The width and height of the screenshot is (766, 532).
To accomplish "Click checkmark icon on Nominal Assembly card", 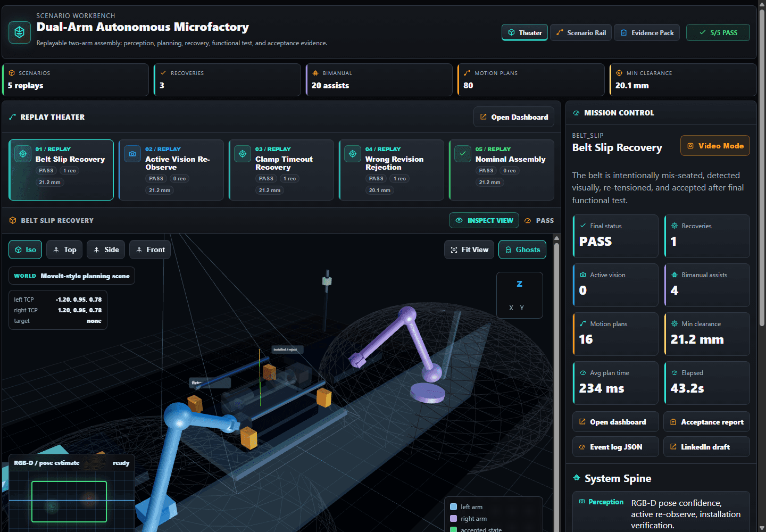I will click(463, 154).
